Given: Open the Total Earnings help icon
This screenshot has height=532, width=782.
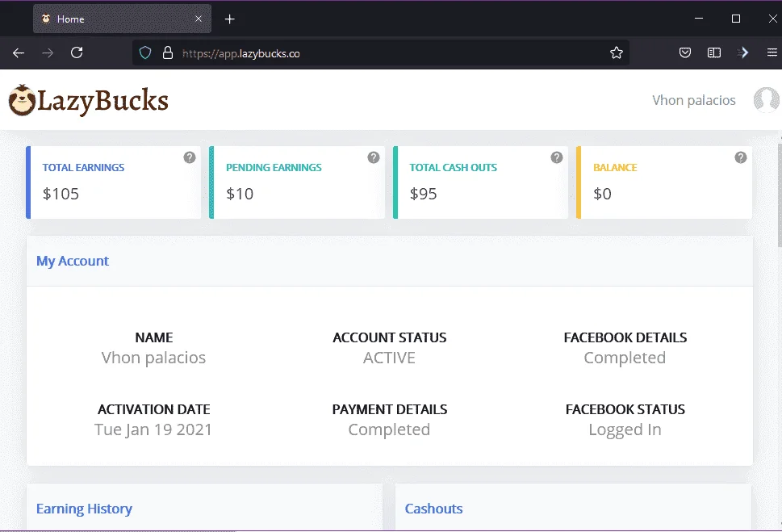Looking at the screenshot, I should pyautogui.click(x=190, y=157).
